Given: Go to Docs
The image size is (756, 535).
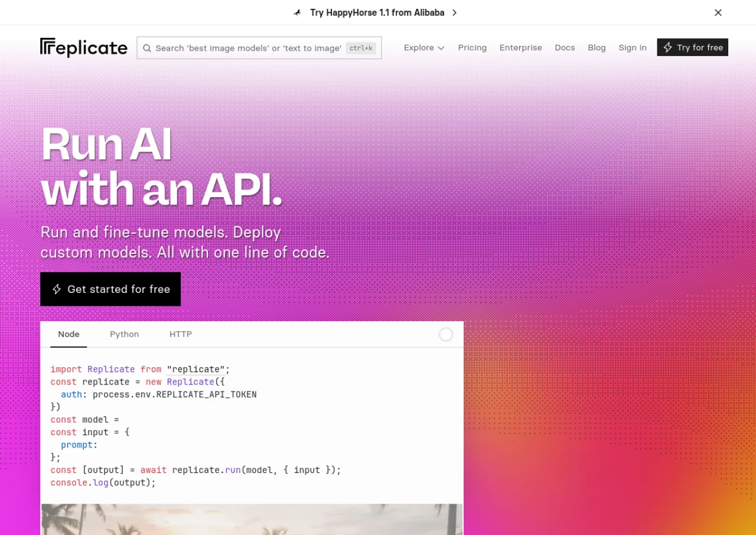Looking at the screenshot, I should [x=565, y=48].
